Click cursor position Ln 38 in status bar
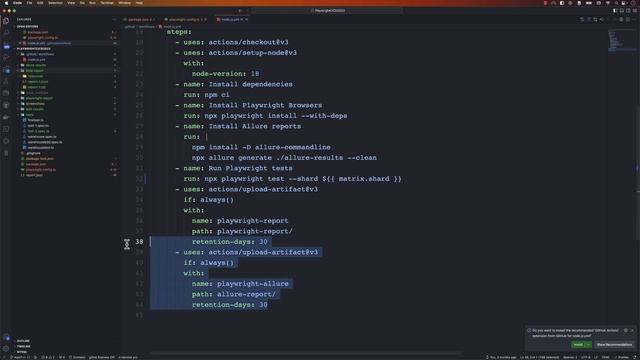This screenshot has width=640, height=360. (x=539, y=357)
